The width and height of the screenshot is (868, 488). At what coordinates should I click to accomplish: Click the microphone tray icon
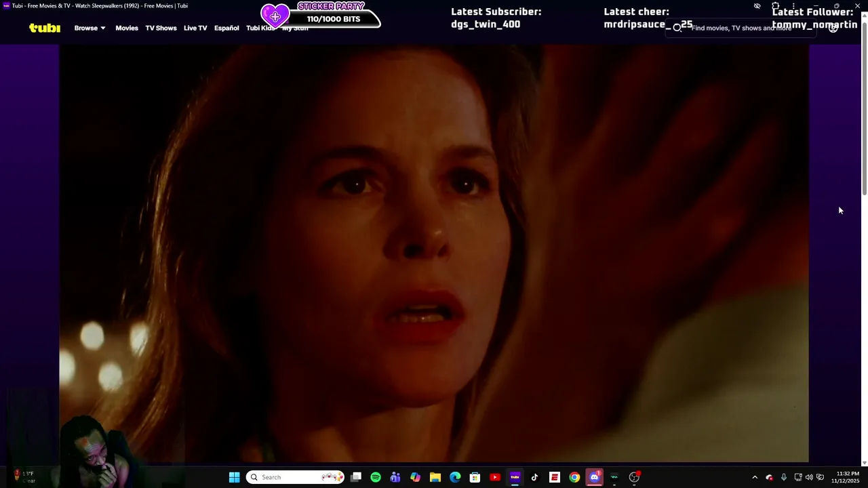[x=784, y=477]
